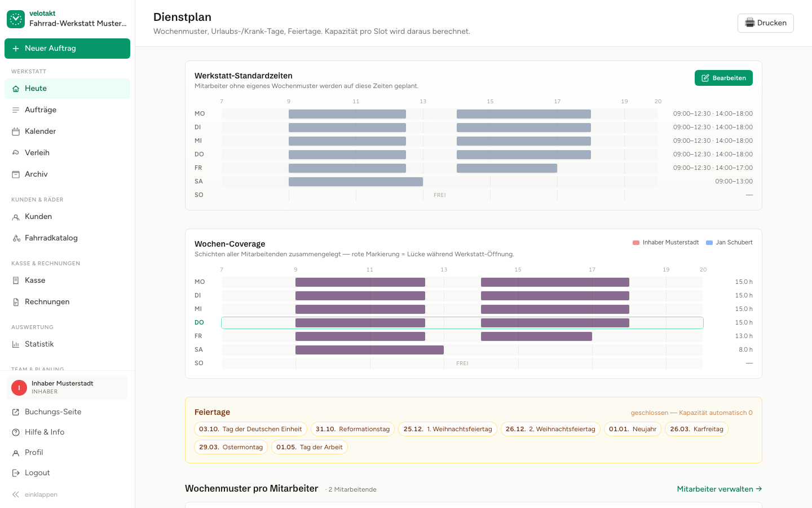Click the Kasse receipt icon
The width and height of the screenshot is (812, 508).
pyautogui.click(x=16, y=281)
